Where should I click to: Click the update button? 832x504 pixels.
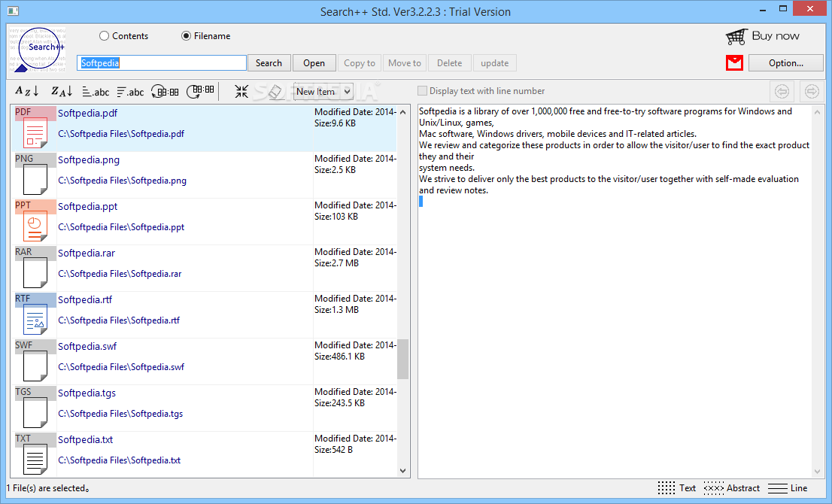point(494,63)
